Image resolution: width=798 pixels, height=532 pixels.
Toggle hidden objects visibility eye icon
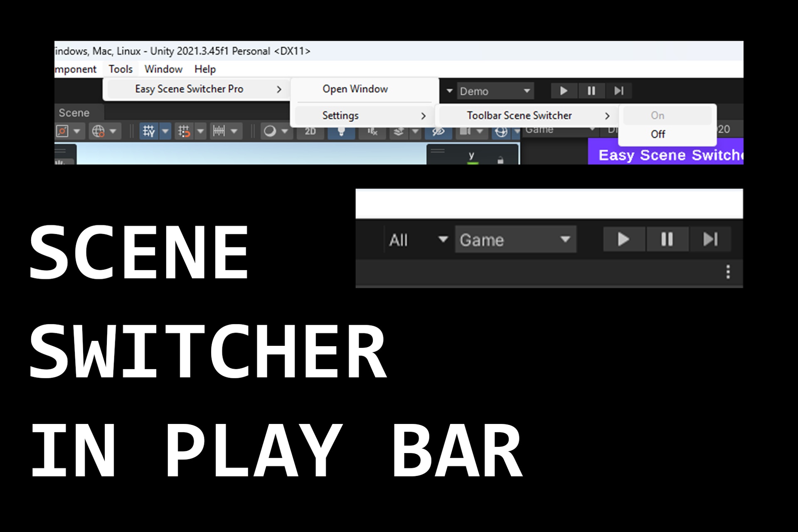tap(438, 132)
